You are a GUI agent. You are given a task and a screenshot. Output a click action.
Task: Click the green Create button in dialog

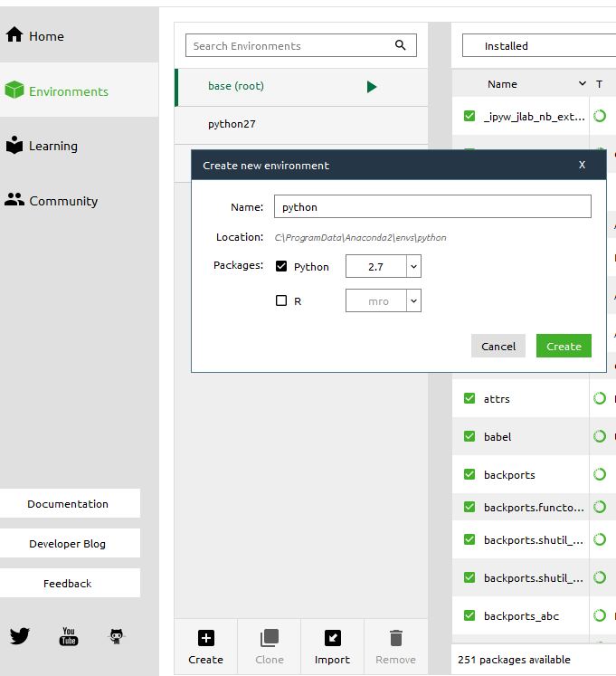coord(564,346)
